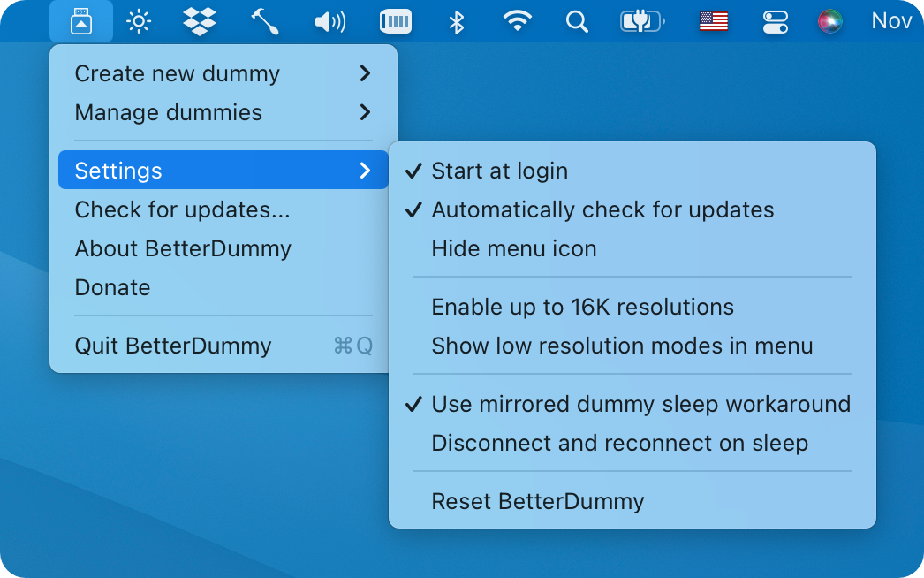Image resolution: width=924 pixels, height=578 pixels.
Task: Open the US flag input source menu
Action: [x=714, y=22]
